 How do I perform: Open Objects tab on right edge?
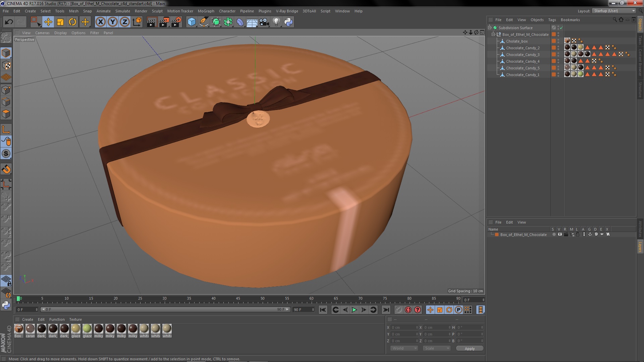pyautogui.click(x=640, y=24)
